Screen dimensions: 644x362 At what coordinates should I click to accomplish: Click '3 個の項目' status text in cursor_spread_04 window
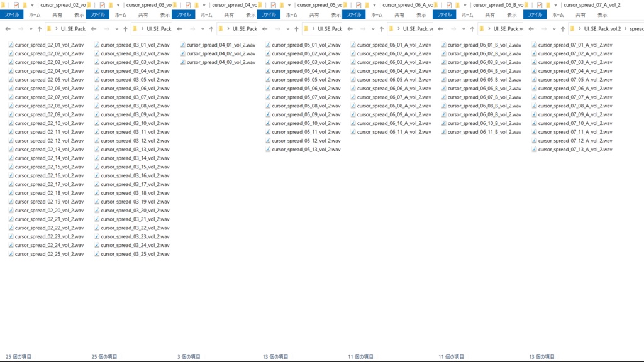point(189,357)
